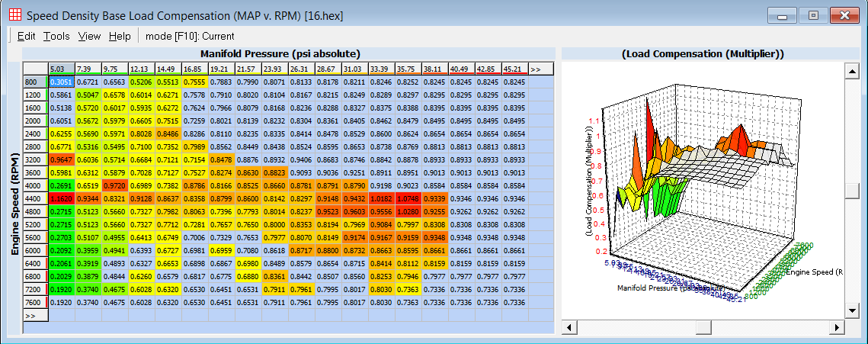This screenshot has height=344, width=868.
Task: Open the Edit menu
Action: click(x=27, y=36)
